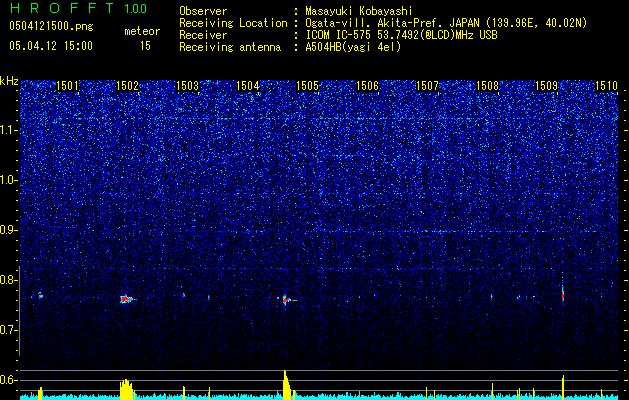The width and height of the screenshot is (629, 400).
Task: Click the 0.7 kHz frequency label
Action: pos(9,330)
